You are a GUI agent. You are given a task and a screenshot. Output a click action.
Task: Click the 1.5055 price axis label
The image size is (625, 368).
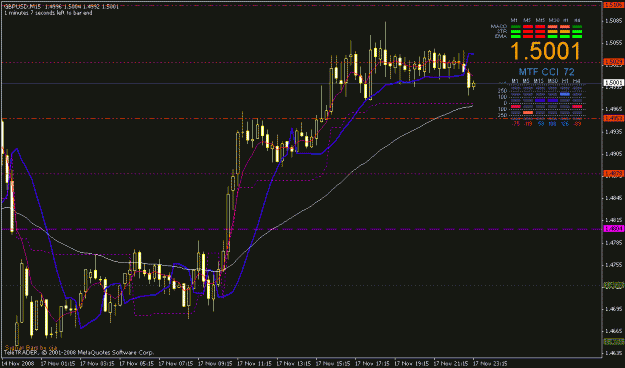click(x=613, y=42)
